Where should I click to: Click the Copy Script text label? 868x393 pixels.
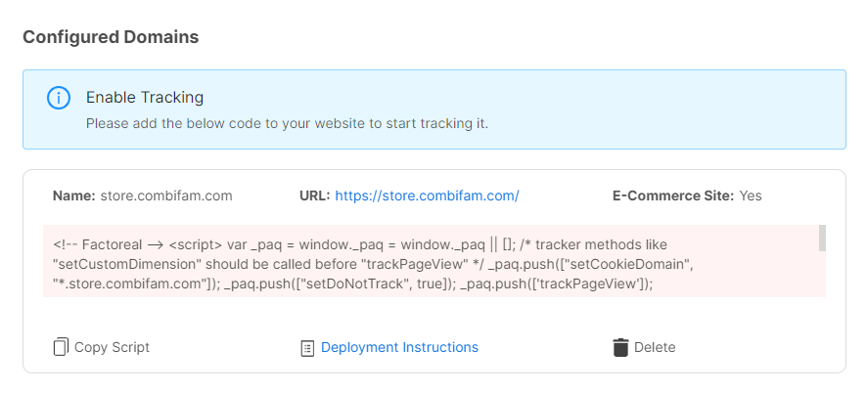tap(112, 347)
